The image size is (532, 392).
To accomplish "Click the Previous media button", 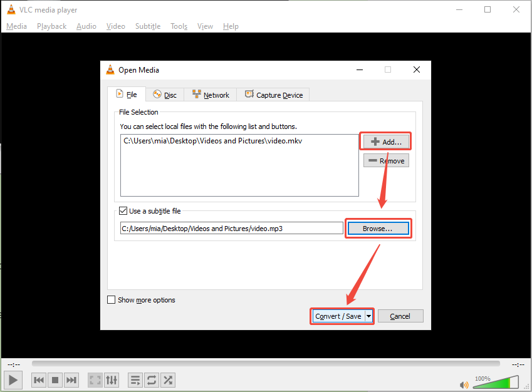I will [x=39, y=380].
